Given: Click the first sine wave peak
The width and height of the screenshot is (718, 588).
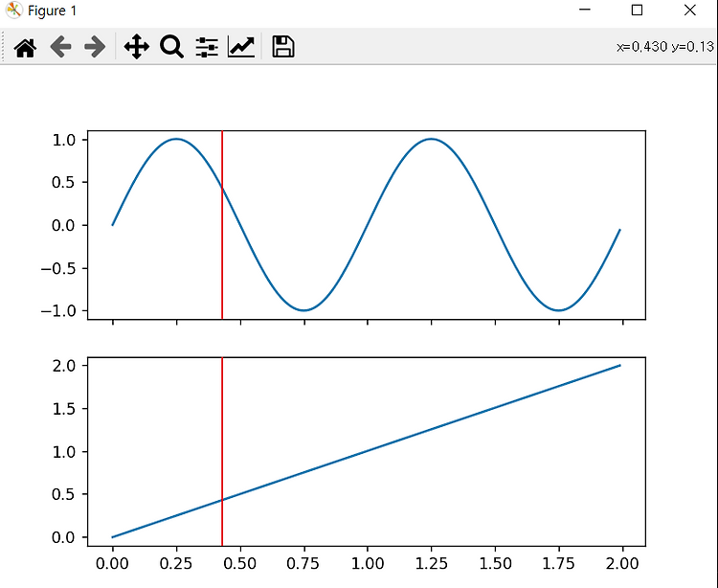Looking at the screenshot, I should [177, 139].
